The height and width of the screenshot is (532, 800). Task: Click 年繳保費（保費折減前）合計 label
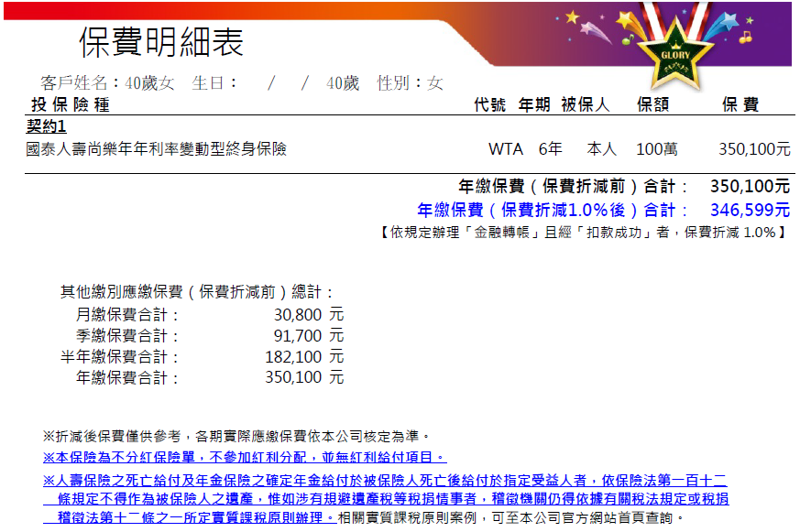click(573, 187)
